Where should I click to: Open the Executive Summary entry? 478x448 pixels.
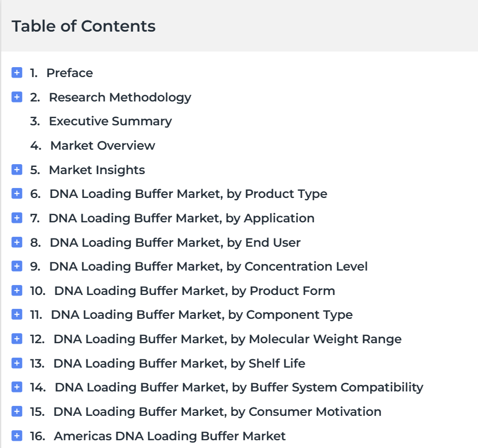110,121
